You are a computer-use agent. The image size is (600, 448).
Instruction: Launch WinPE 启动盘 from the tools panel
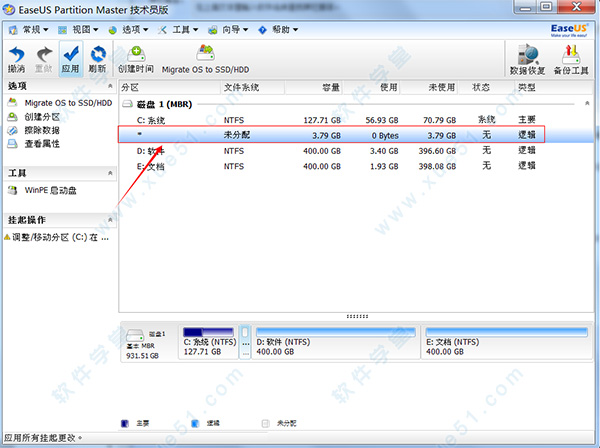tap(50, 189)
